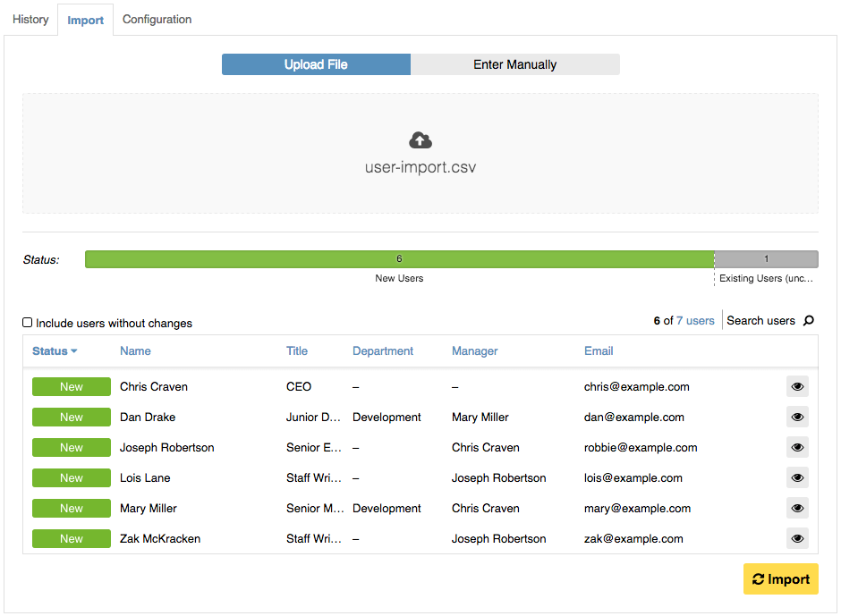Click New badge for Zak McKracken

point(72,538)
